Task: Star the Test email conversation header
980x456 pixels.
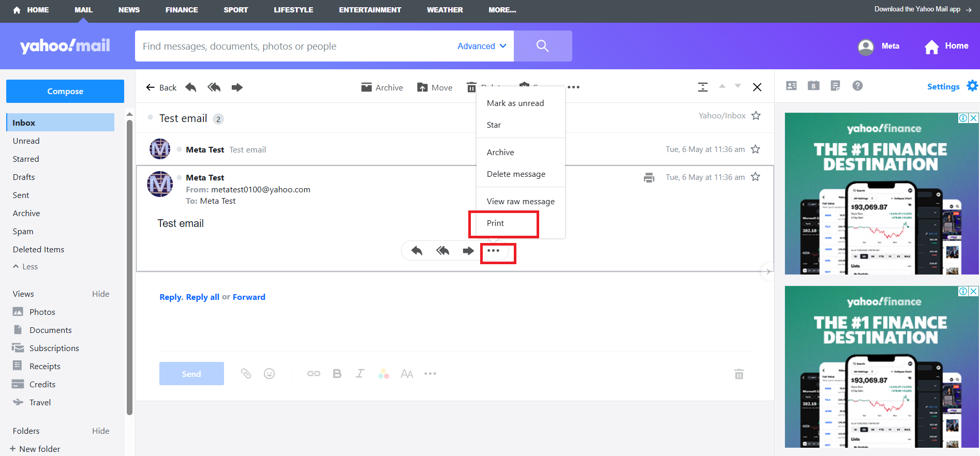Action: click(x=756, y=115)
